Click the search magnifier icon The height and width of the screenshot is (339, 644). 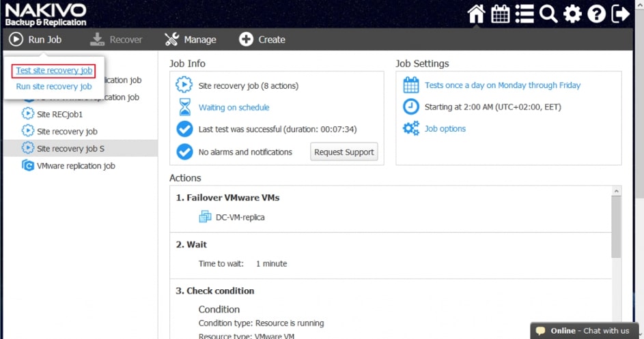548,14
